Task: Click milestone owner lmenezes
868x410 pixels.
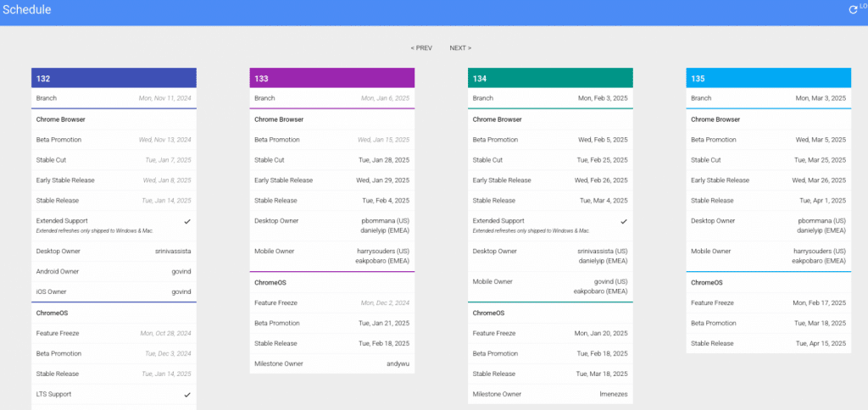Action: tap(614, 395)
